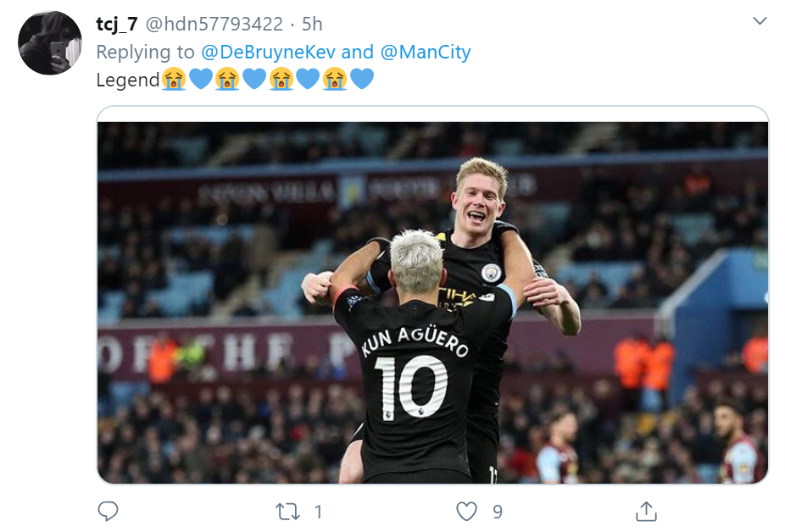Click the "Replying to" label
This screenshot has width=785, height=532.
146,52
